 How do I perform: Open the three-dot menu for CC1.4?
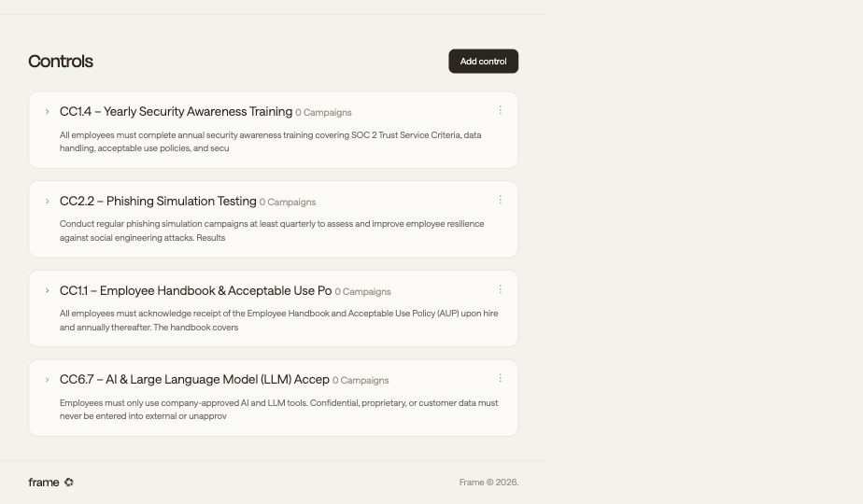click(x=501, y=110)
